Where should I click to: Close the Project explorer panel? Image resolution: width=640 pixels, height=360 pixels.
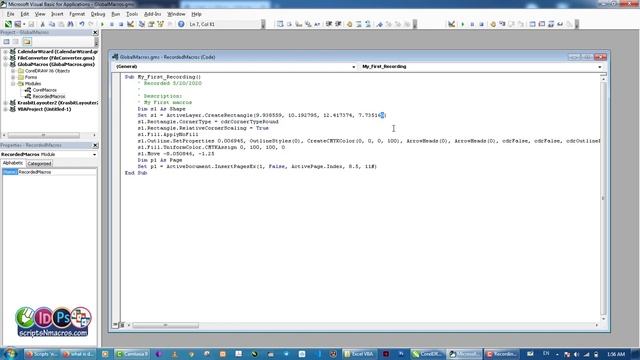95,33
